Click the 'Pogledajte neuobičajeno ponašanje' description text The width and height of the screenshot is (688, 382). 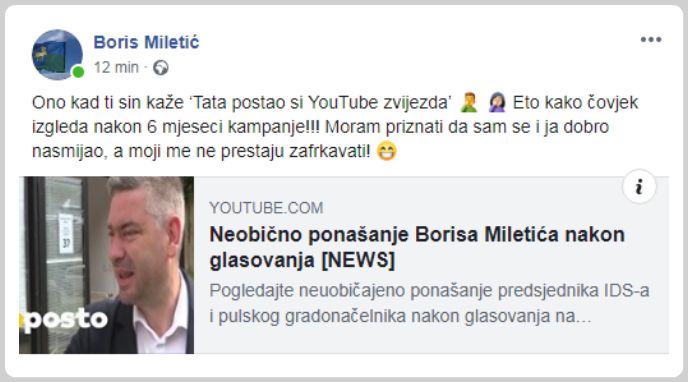pos(429,303)
